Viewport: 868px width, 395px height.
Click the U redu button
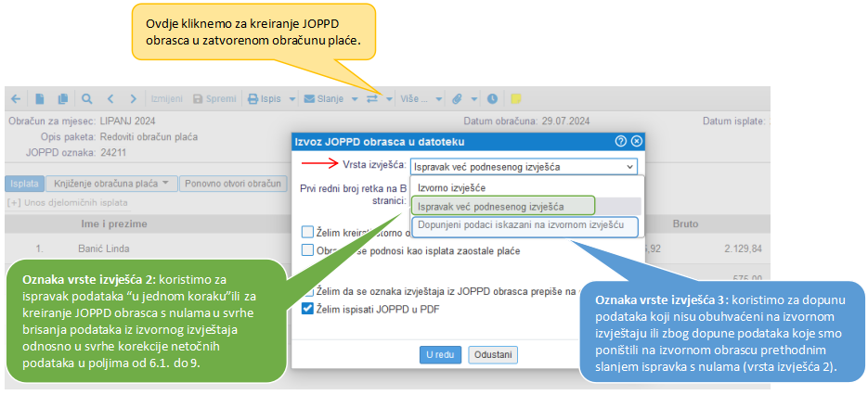coord(441,354)
